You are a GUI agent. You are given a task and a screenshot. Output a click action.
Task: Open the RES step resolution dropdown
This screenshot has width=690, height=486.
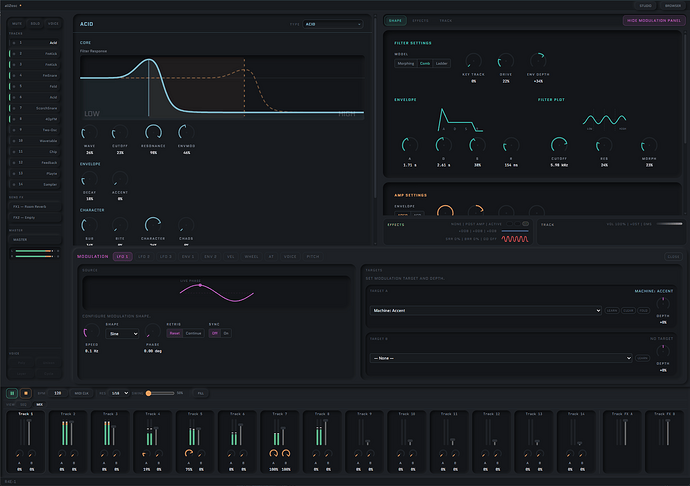pyautogui.click(x=119, y=393)
